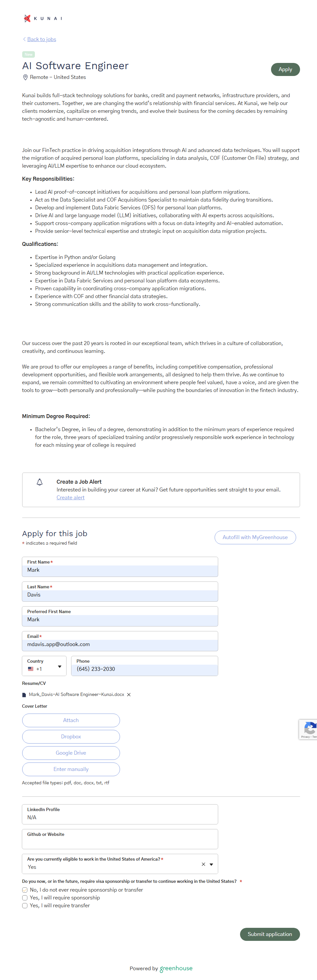Click the Kunai logo icon
This screenshot has height=980, width=317.
click(27, 18)
